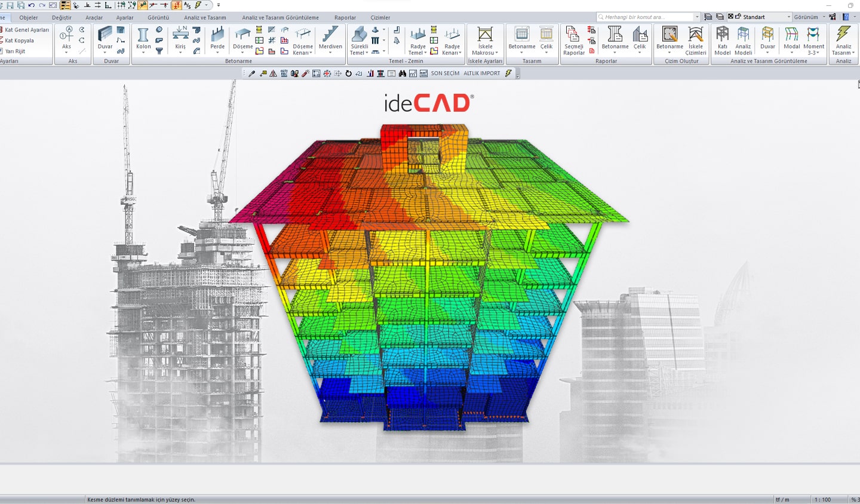Click the binoculars find icon
The image size is (860, 504).
coord(403,73)
